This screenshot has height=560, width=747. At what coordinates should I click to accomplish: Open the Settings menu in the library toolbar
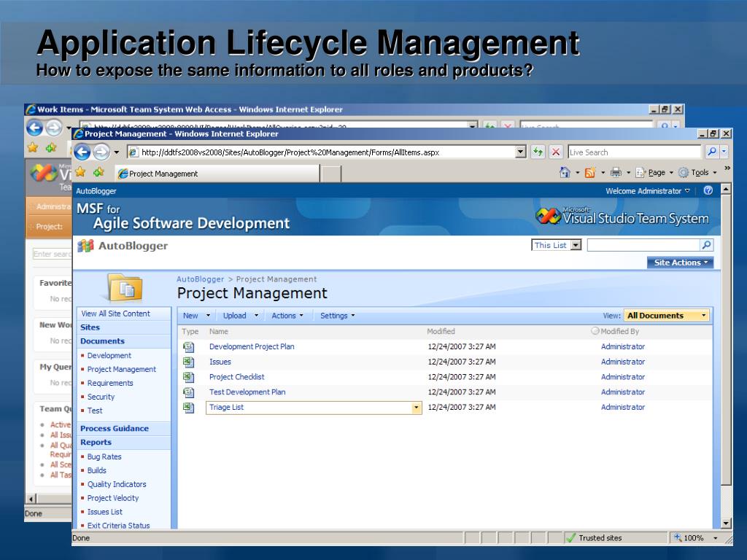tap(337, 315)
